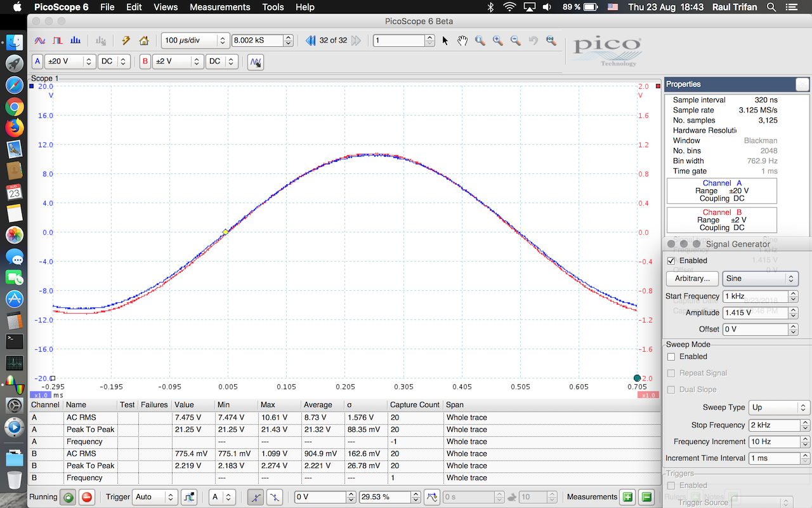Click the zoom to full view icon
The height and width of the screenshot is (508, 812).
pyautogui.click(x=551, y=41)
